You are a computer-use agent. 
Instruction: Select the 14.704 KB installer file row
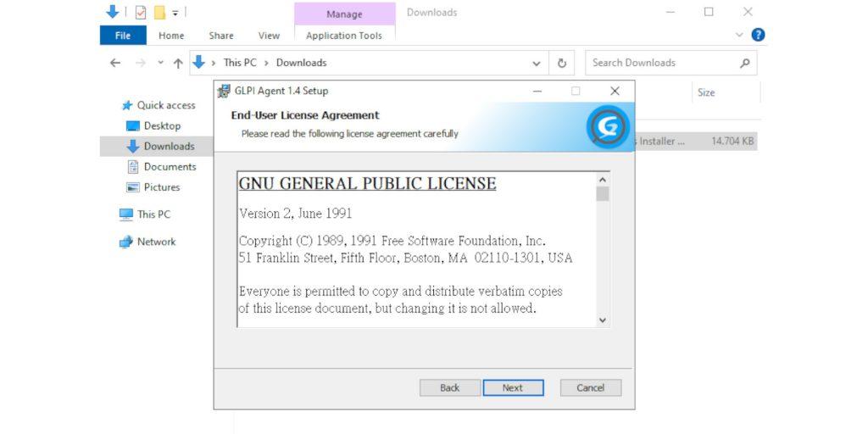695,142
